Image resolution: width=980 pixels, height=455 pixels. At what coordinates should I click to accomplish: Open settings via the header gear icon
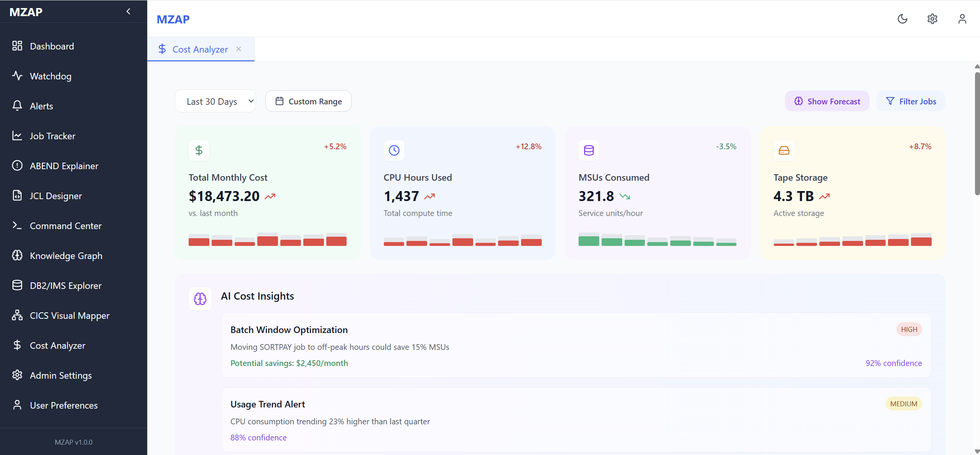click(932, 19)
